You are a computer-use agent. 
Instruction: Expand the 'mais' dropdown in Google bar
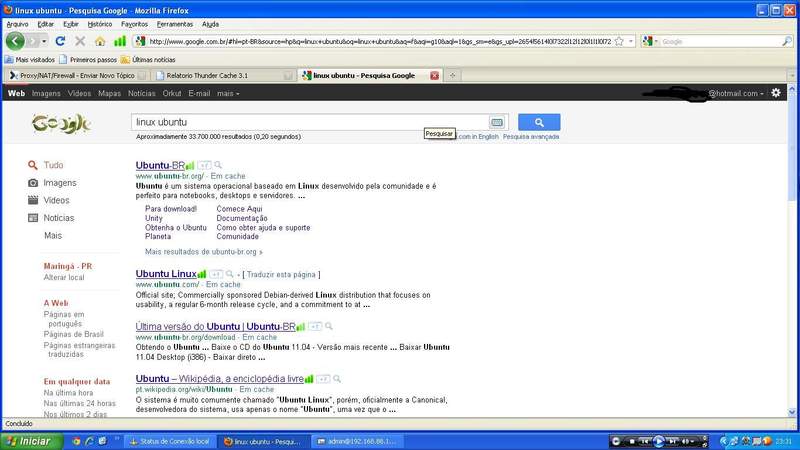(228, 93)
